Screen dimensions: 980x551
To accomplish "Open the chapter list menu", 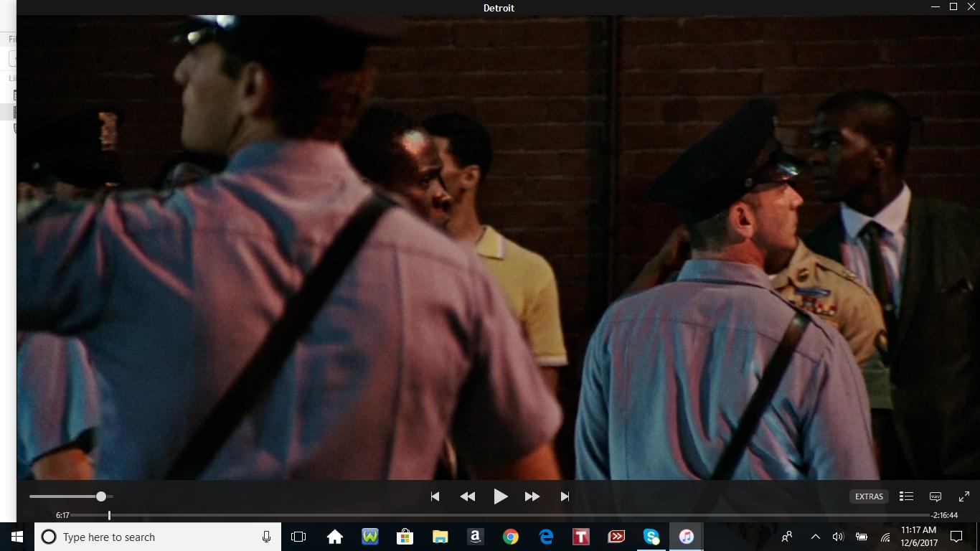I will click(906, 496).
